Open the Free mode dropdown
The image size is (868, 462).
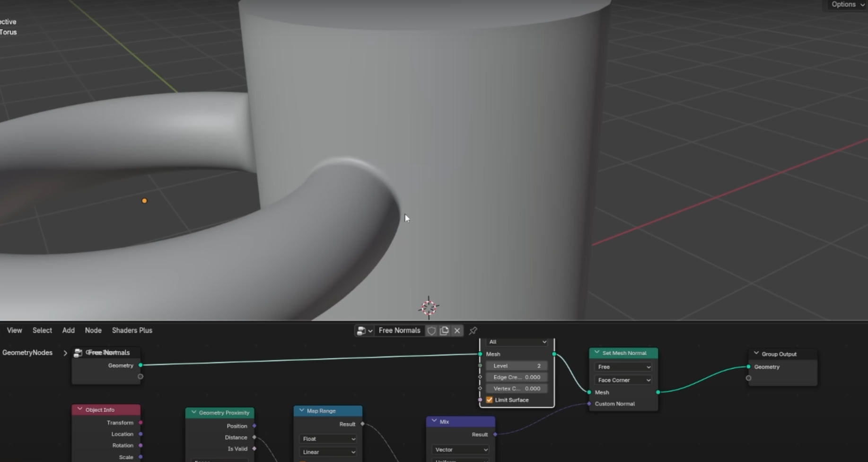point(623,367)
